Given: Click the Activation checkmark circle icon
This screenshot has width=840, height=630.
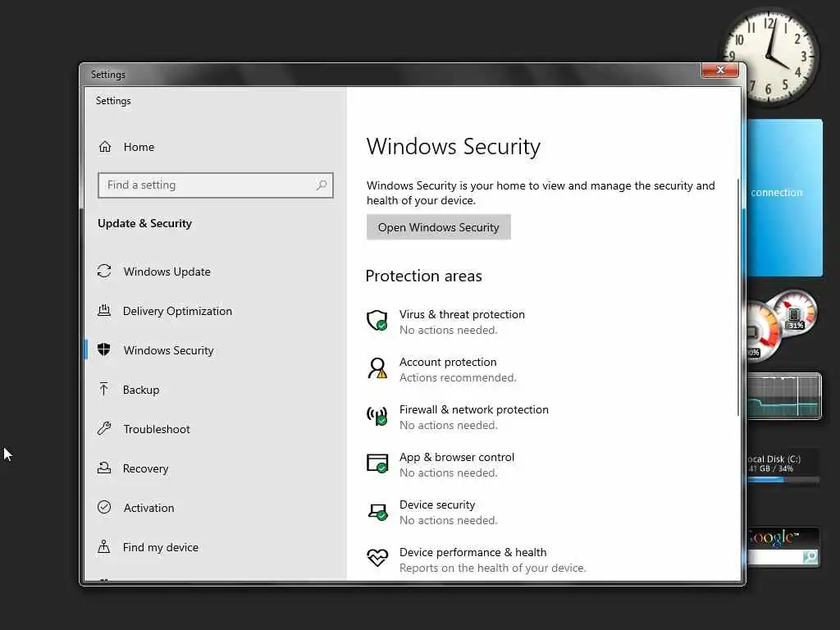Looking at the screenshot, I should coord(104,507).
